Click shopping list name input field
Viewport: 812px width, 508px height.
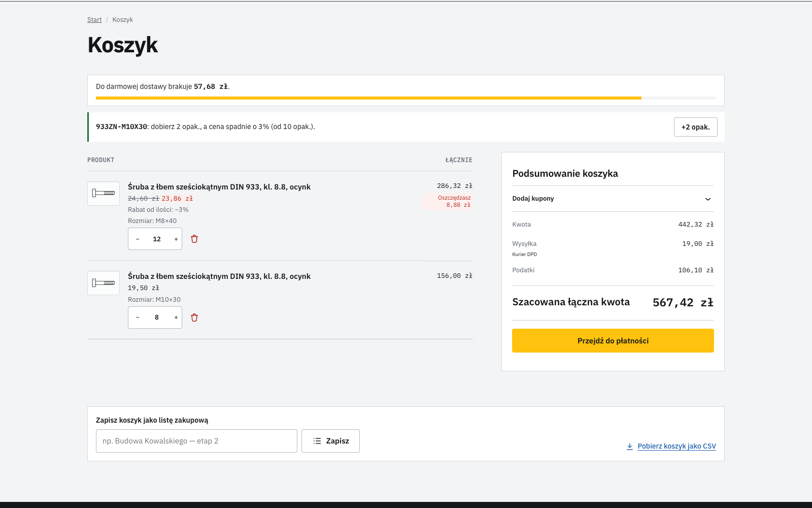pos(196,441)
